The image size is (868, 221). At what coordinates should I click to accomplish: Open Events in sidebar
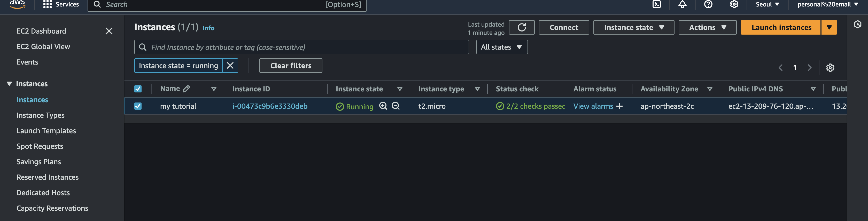pyautogui.click(x=27, y=62)
